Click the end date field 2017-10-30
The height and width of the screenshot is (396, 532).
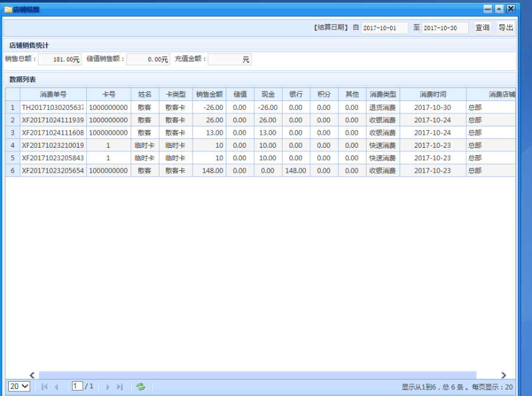pyautogui.click(x=445, y=28)
